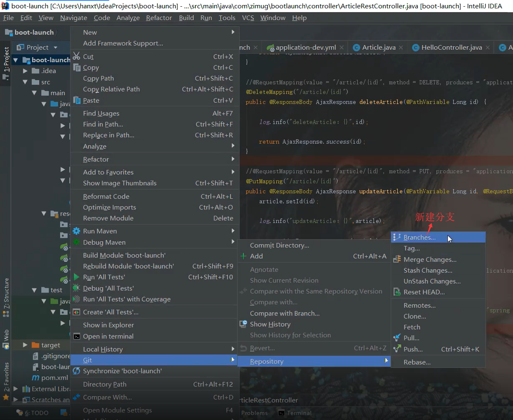
Task: Close the Article.java tab
Action: (401, 48)
